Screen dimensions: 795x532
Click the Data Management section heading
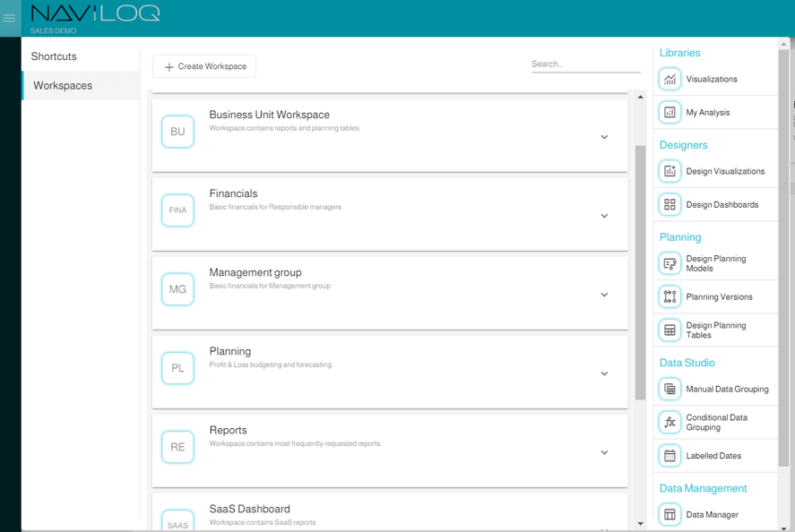coord(703,488)
